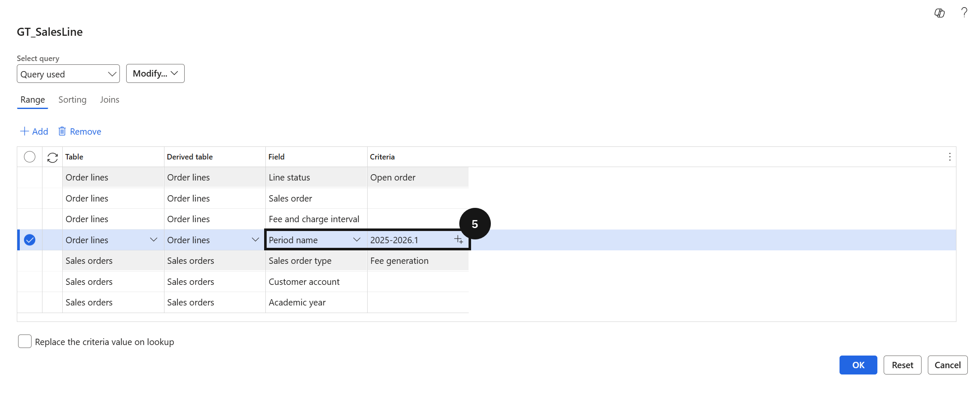Select the Fee and charge interval cell
The image size is (980, 393).
(x=316, y=219)
